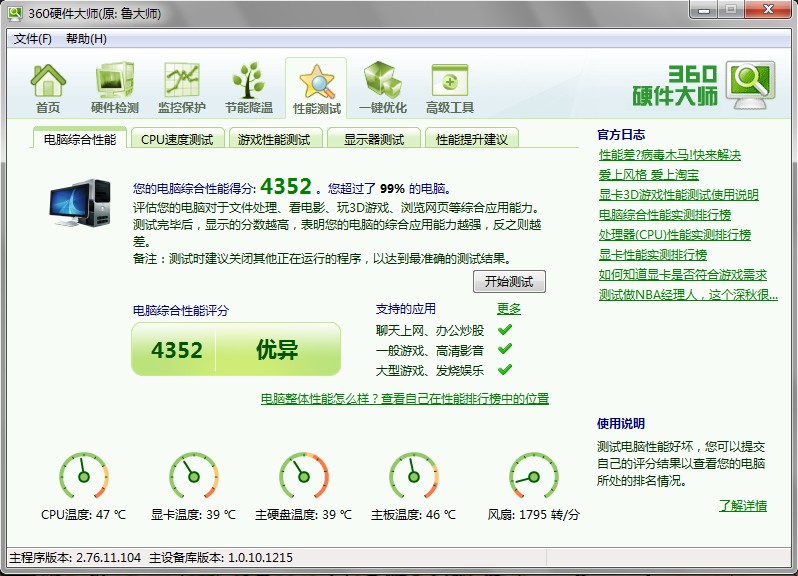Open the 帮助(H) menu
The height and width of the screenshot is (576, 798).
(x=87, y=39)
